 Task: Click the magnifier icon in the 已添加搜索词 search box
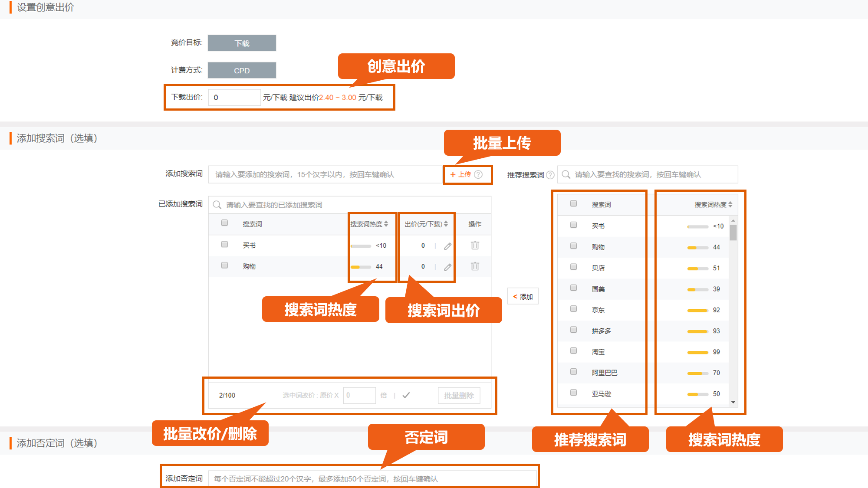coord(217,204)
